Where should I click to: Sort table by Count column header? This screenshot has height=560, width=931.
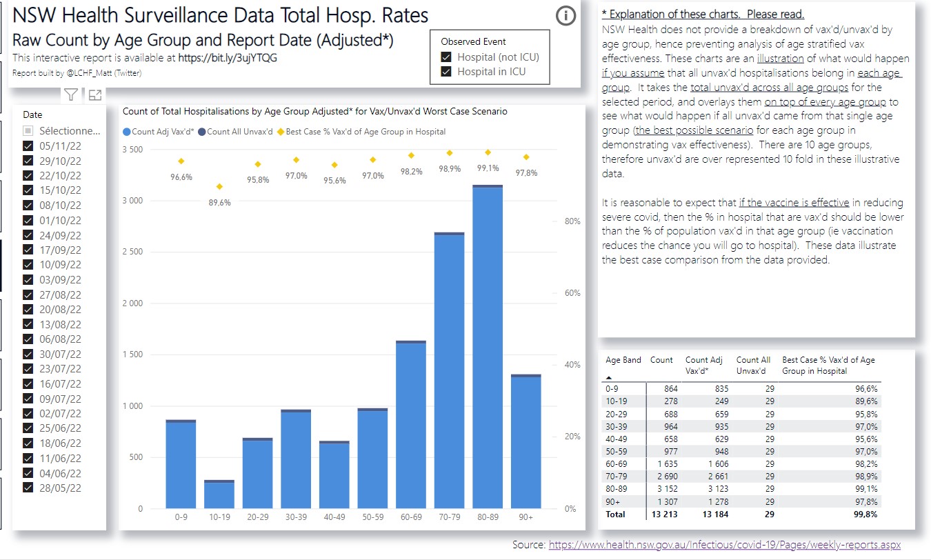tap(661, 360)
